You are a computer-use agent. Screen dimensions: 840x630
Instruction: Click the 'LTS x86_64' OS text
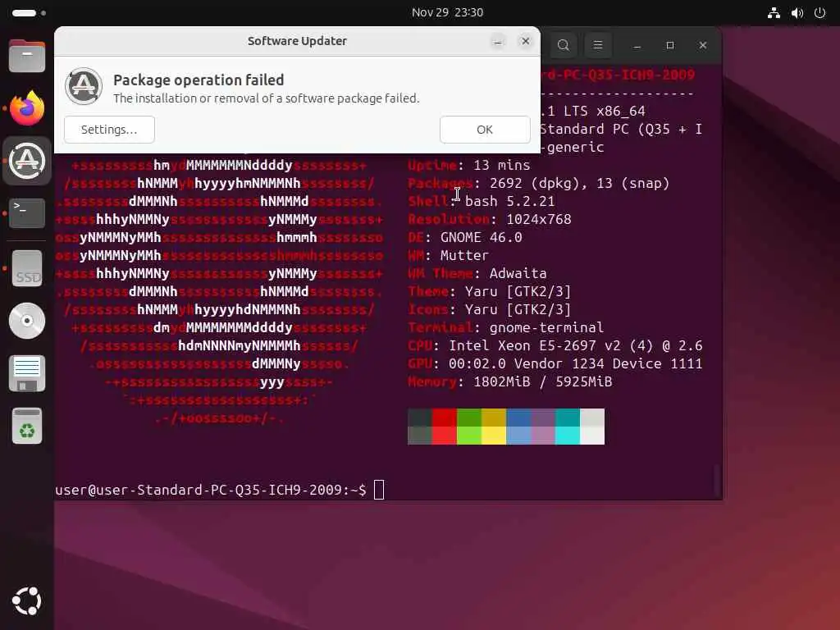coord(605,112)
